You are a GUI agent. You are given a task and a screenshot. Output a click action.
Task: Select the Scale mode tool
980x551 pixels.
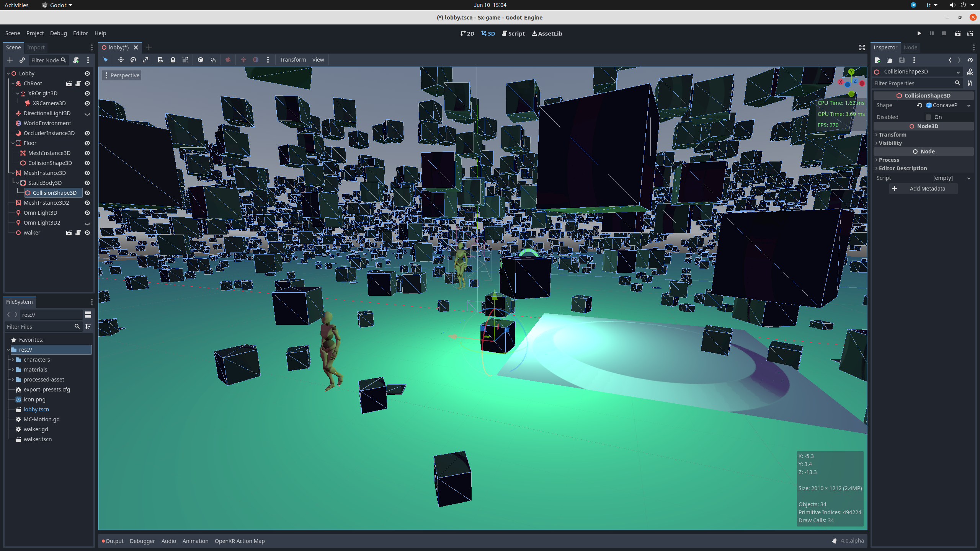point(145,60)
